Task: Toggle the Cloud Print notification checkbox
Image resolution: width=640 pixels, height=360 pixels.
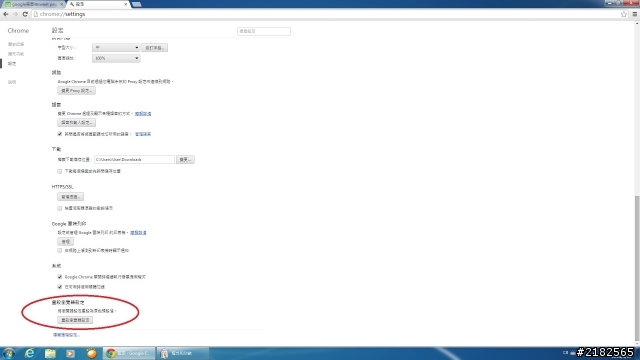Action: pos(60,251)
